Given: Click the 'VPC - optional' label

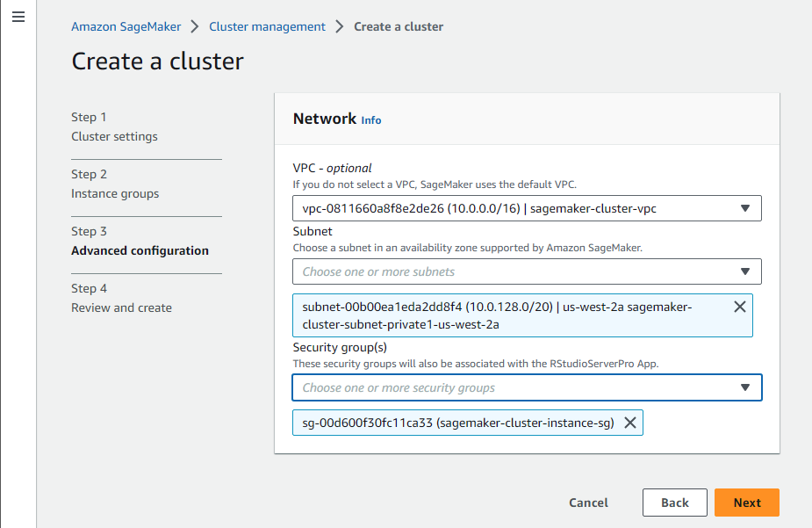Looking at the screenshot, I should click(x=332, y=168).
